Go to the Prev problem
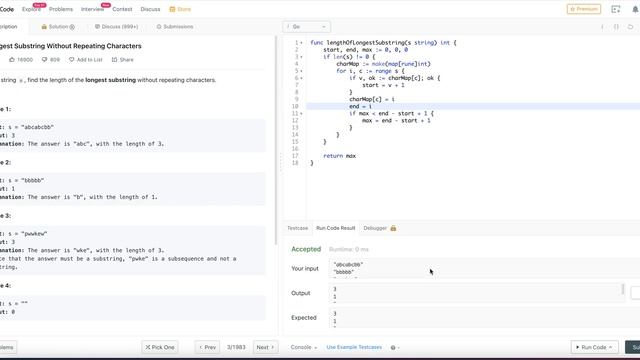Image resolution: width=640 pixels, height=360 pixels. pos(207,347)
